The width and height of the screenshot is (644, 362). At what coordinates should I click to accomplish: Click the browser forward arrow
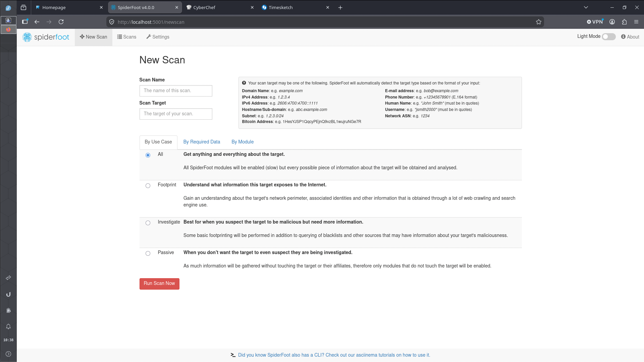[x=49, y=22]
